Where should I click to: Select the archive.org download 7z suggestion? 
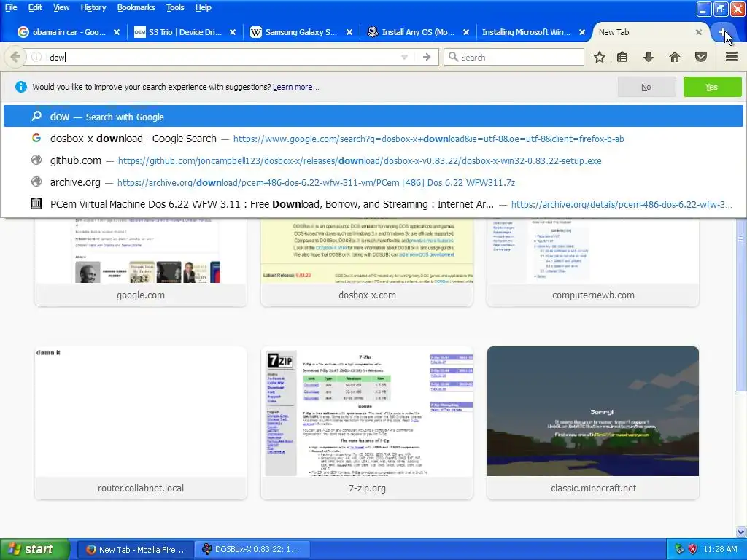coord(373,182)
